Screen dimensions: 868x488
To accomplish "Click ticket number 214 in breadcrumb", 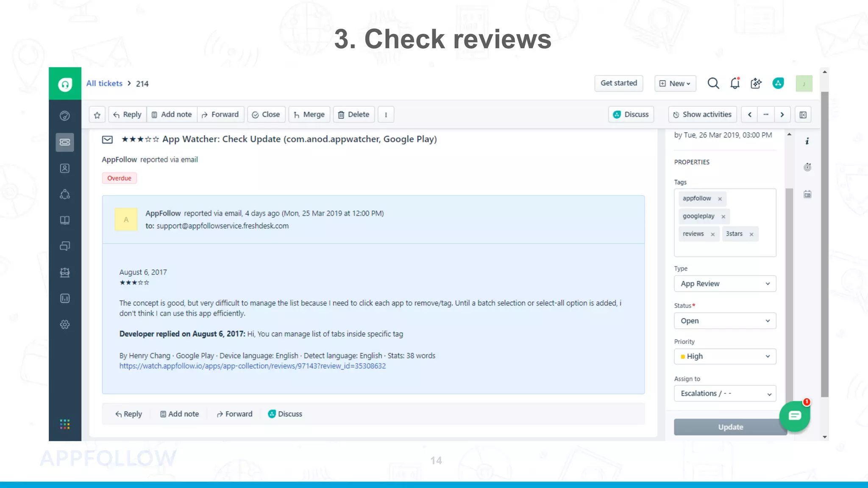I will tap(142, 84).
